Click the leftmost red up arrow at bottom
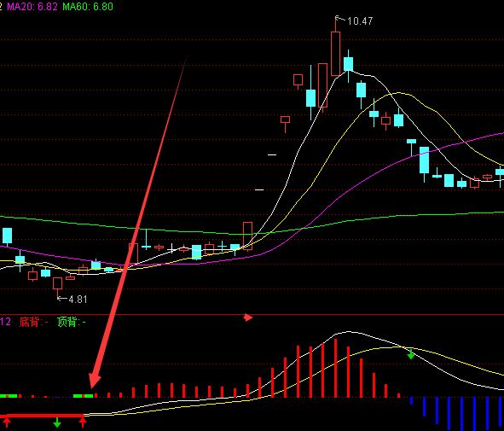504x431 pixels. click(7, 422)
